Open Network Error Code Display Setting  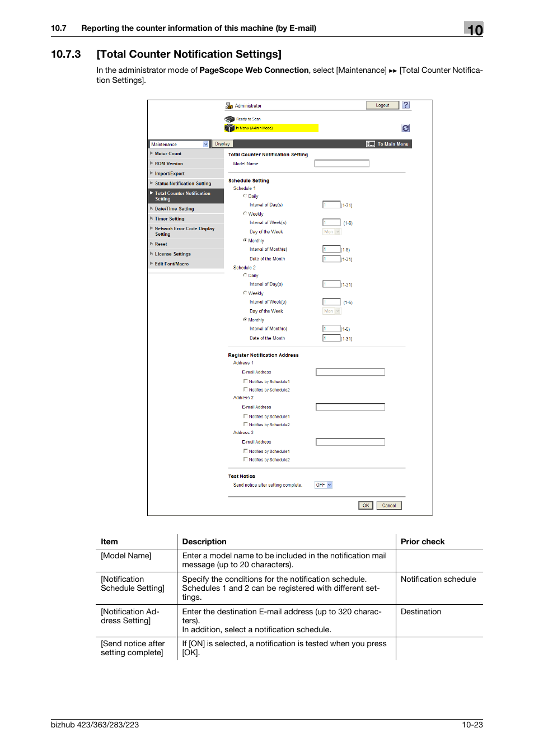186,231
